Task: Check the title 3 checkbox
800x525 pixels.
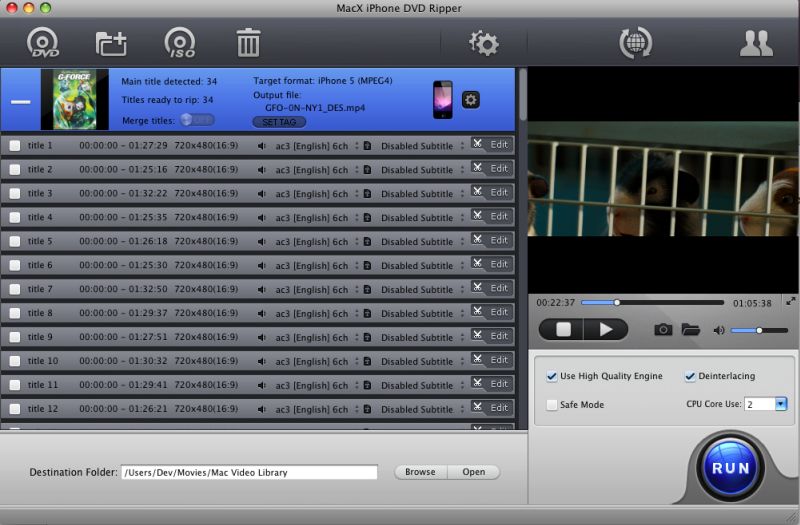Action: coord(15,193)
